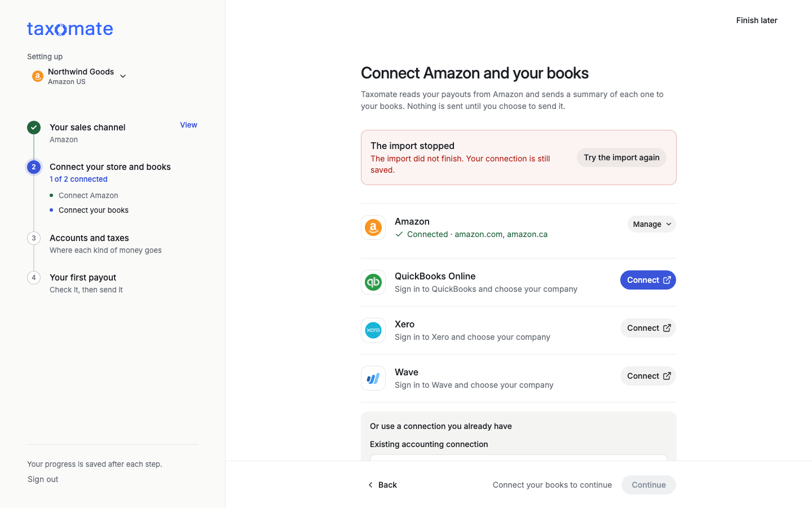
Task: Click Connect your books to continue hint
Action: 552,485
